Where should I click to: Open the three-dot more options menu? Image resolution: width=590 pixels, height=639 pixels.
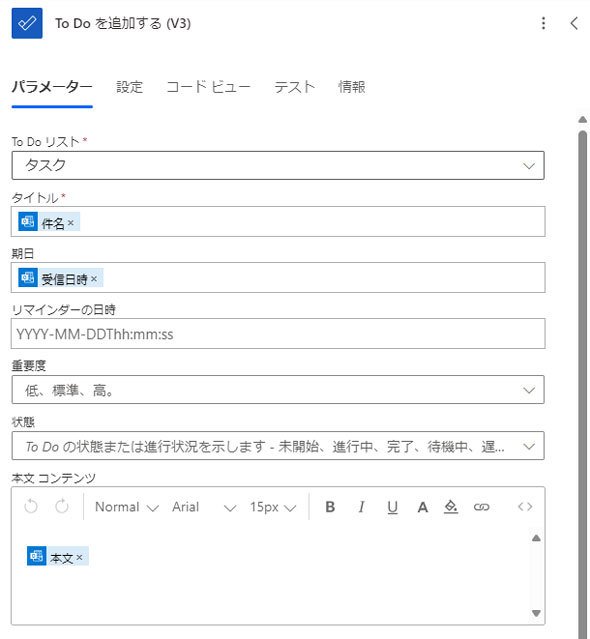(543, 23)
